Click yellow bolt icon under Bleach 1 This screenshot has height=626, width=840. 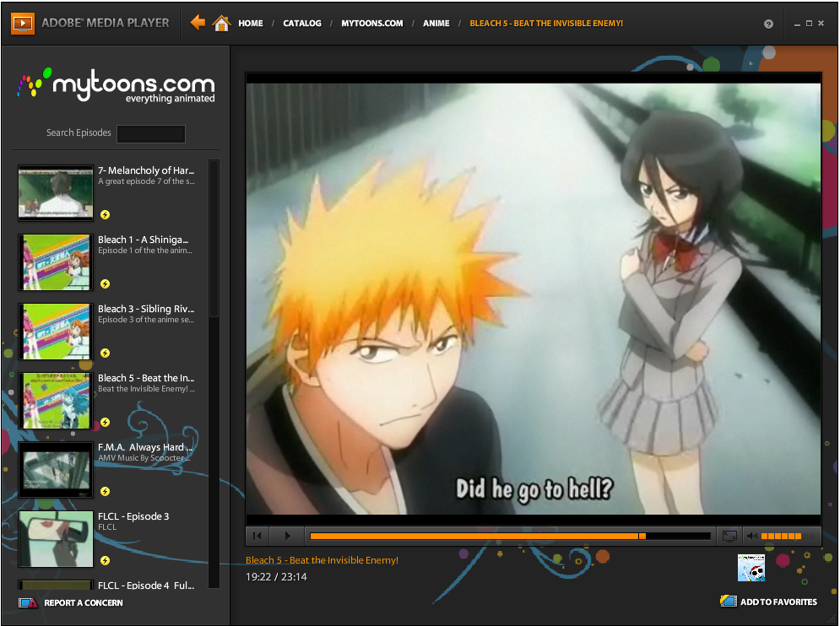click(105, 283)
